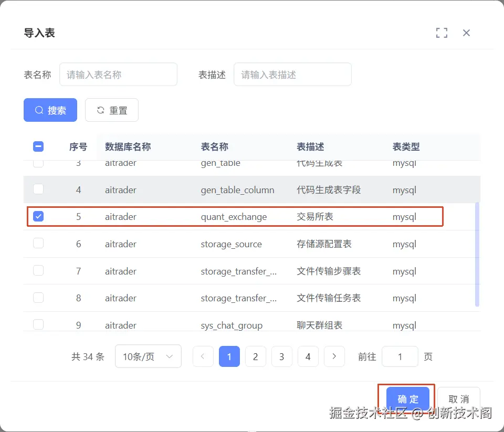Click the 代码生成表字段 description cell
The image size is (504, 432).
329,189
